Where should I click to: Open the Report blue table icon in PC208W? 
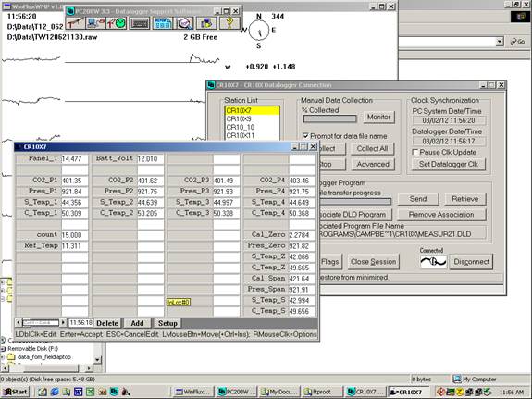pos(163,23)
